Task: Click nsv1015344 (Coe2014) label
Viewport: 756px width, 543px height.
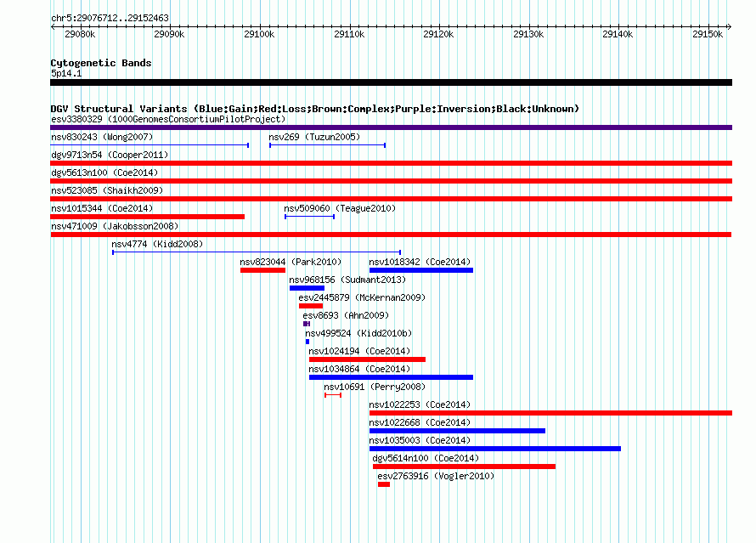Action: pos(102,208)
